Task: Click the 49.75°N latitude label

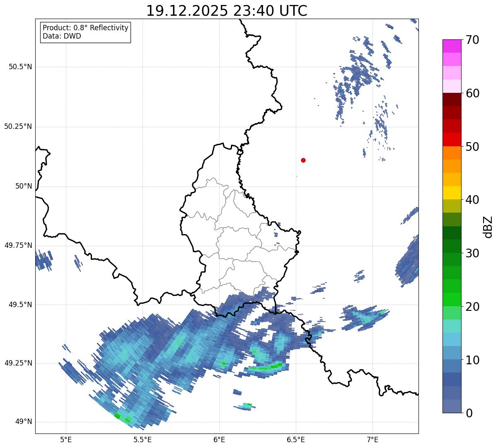Action: coord(18,245)
